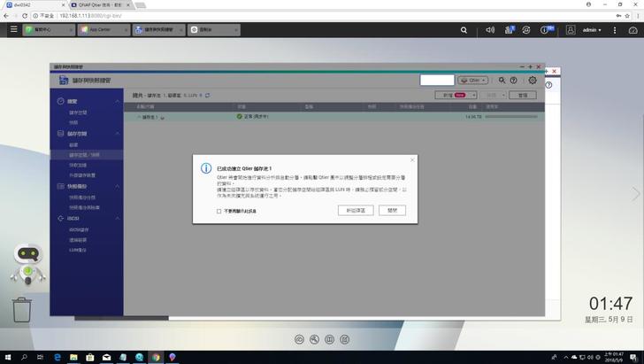Open background tasks icon in QTS bar
The width and height of the screenshot is (644, 364).
click(510, 29)
